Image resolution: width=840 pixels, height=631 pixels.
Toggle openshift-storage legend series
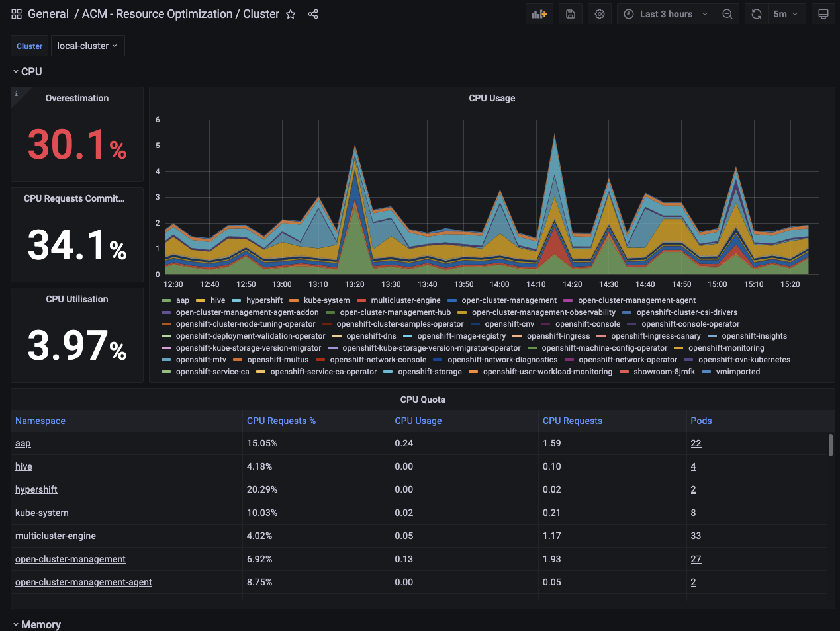(x=430, y=372)
